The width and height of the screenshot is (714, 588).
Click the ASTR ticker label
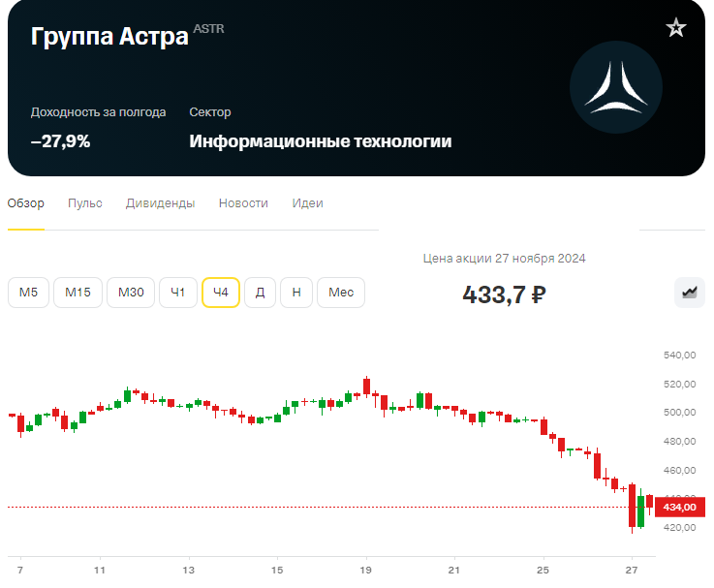208,29
